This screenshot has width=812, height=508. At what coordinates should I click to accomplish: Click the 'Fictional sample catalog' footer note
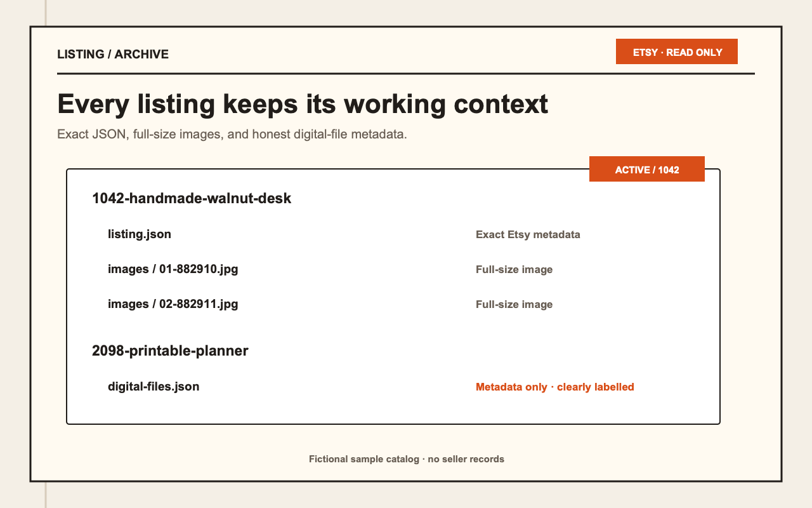tap(407, 458)
